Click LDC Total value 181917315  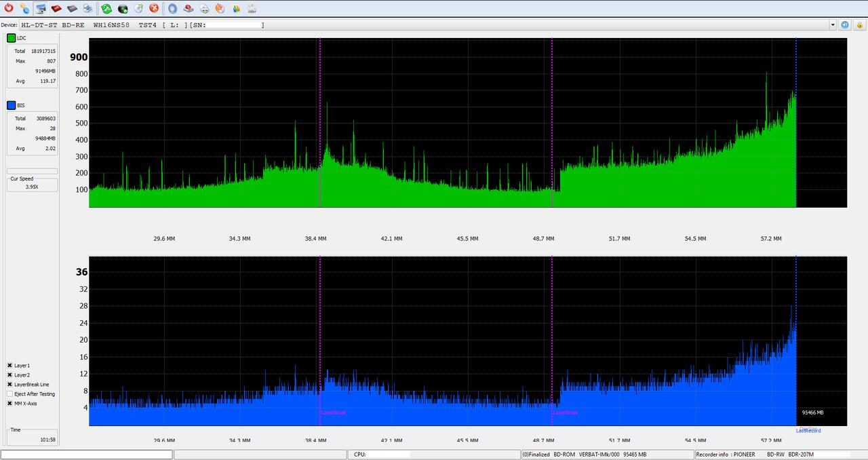click(43, 52)
